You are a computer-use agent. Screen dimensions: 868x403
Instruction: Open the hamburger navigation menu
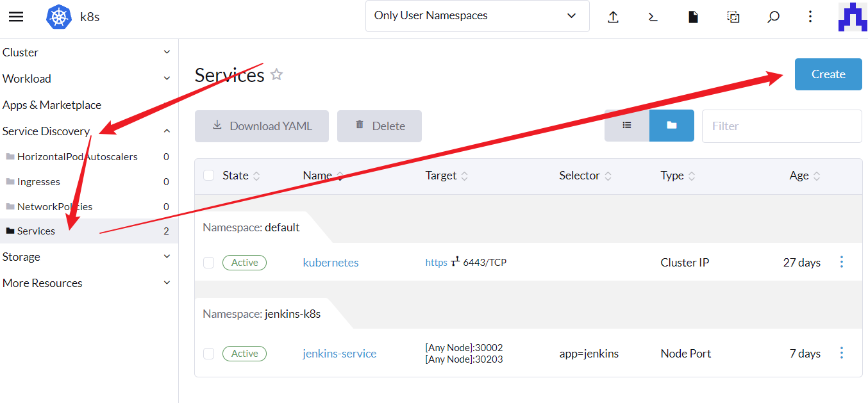point(16,17)
